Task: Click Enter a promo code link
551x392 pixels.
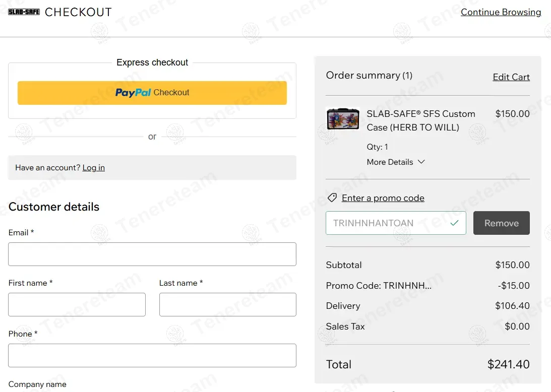Action: (383, 198)
